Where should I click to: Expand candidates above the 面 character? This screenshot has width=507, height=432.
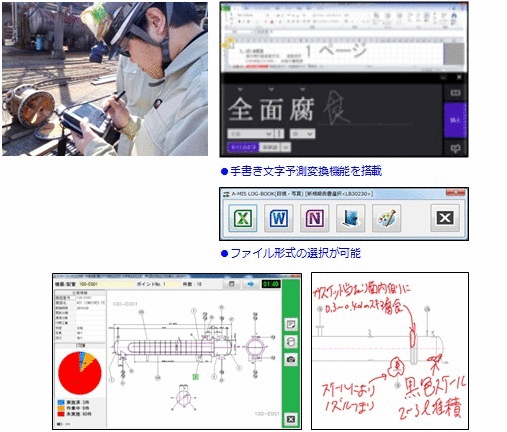(x=271, y=89)
